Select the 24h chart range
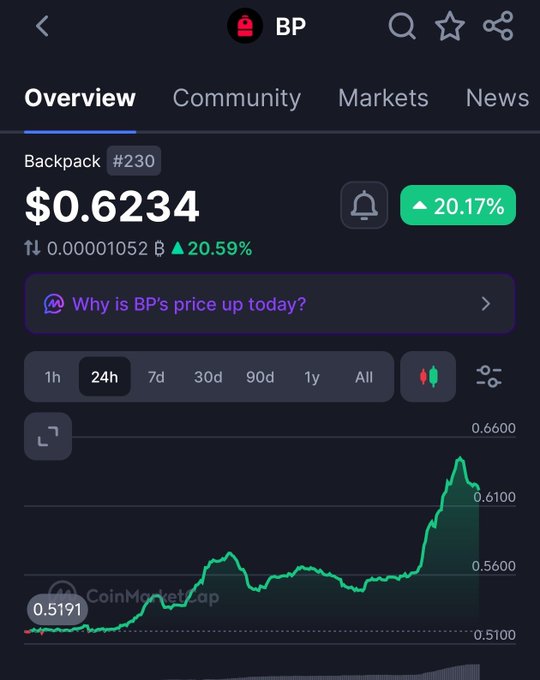The image size is (540, 680). (x=105, y=377)
